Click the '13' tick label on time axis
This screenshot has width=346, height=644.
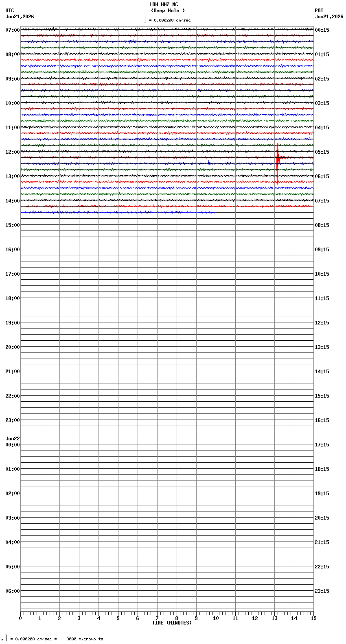(x=274, y=618)
